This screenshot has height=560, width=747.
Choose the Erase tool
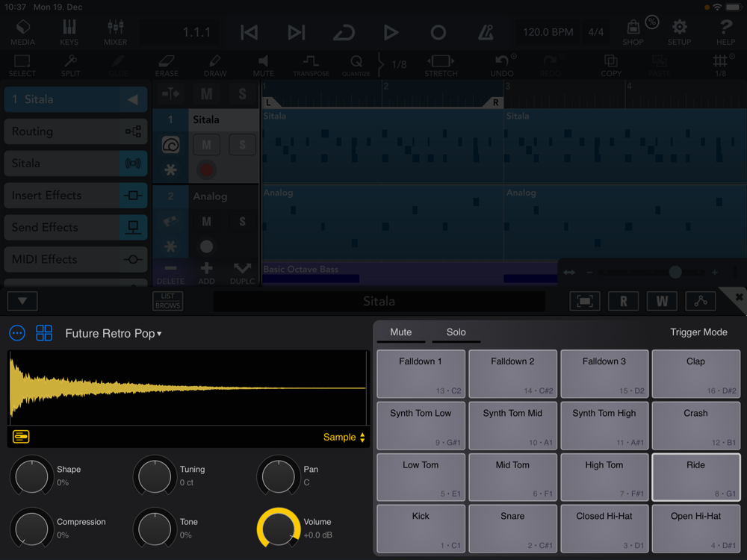[x=167, y=66]
